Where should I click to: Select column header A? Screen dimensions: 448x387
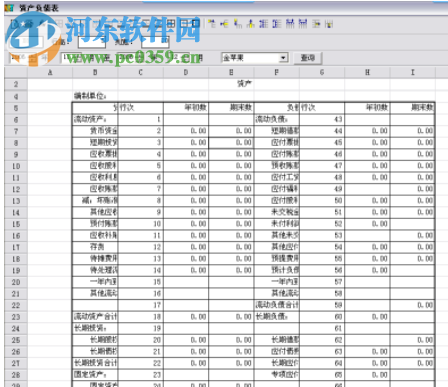pyautogui.click(x=50, y=72)
